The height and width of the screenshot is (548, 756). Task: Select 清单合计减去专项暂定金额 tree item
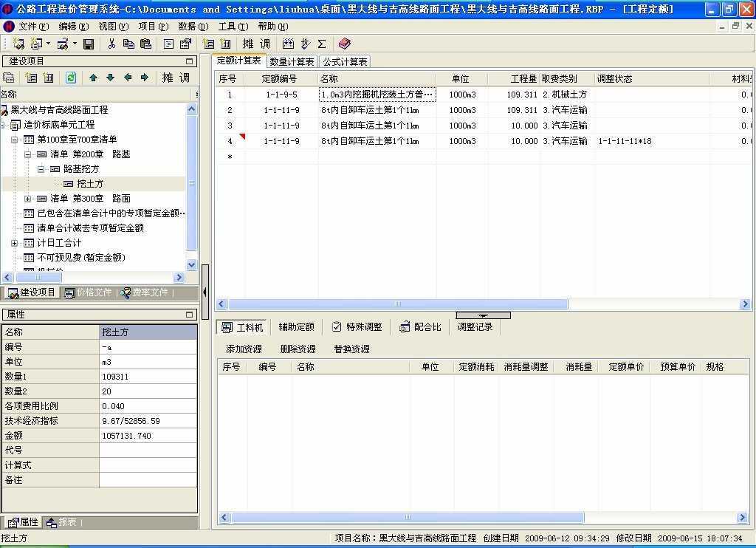90,228
